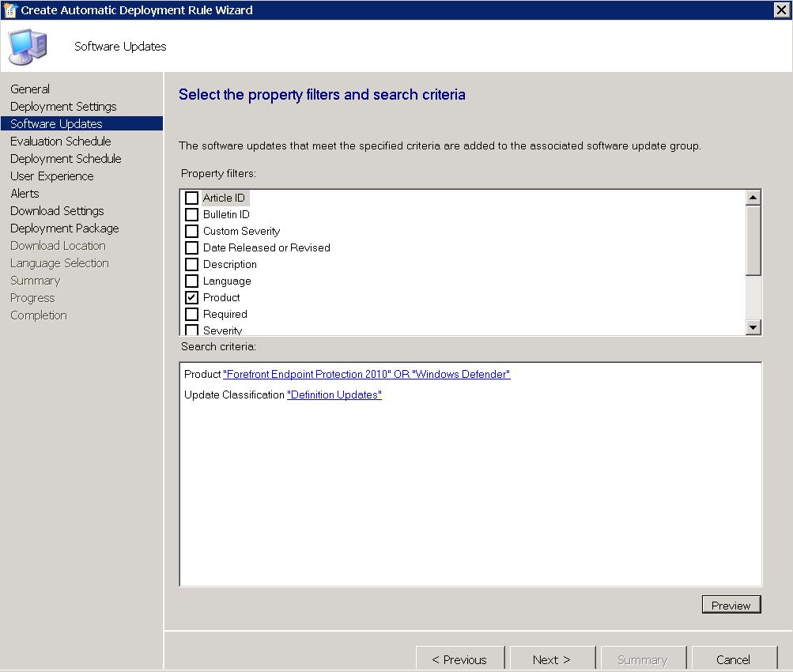The height and width of the screenshot is (672, 793).
Task: Check the Article ID filter
Action: tap(191, 198)
